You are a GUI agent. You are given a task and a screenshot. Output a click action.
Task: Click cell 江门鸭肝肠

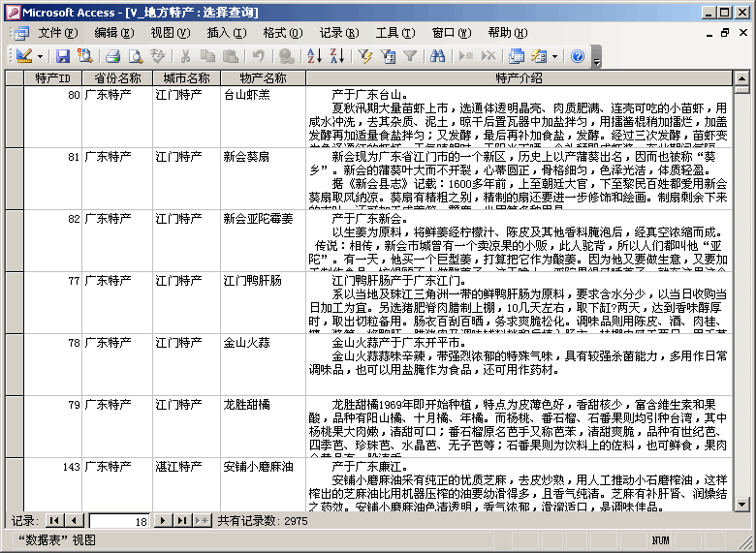click(x=264, y=302)
